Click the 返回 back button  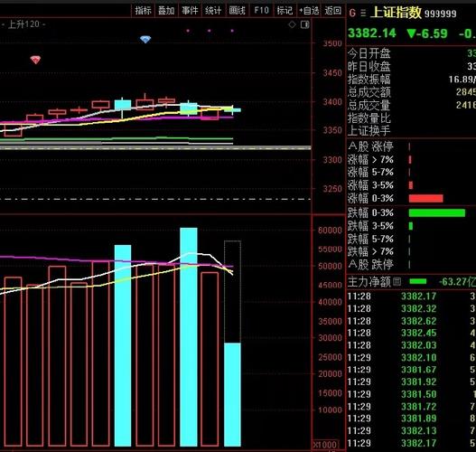click(x=333, y=11)
